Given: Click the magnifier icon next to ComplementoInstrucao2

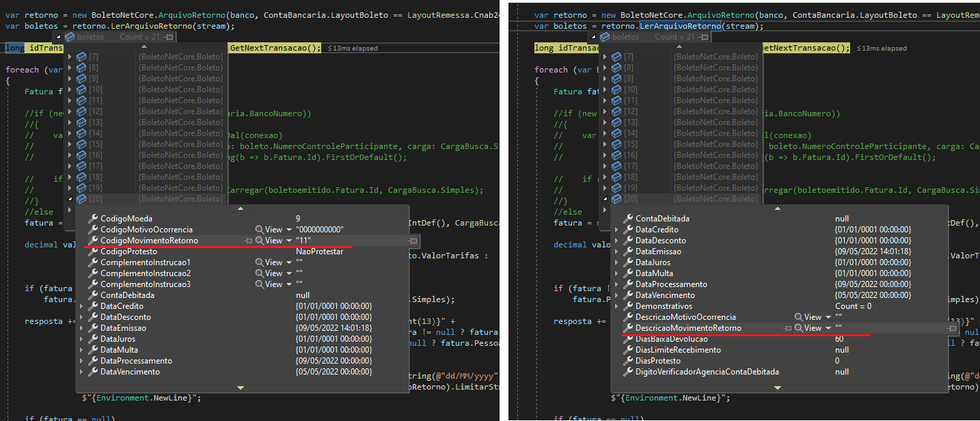Looking at the screenshot, I should pyautogui.click(x=260, y=273).
